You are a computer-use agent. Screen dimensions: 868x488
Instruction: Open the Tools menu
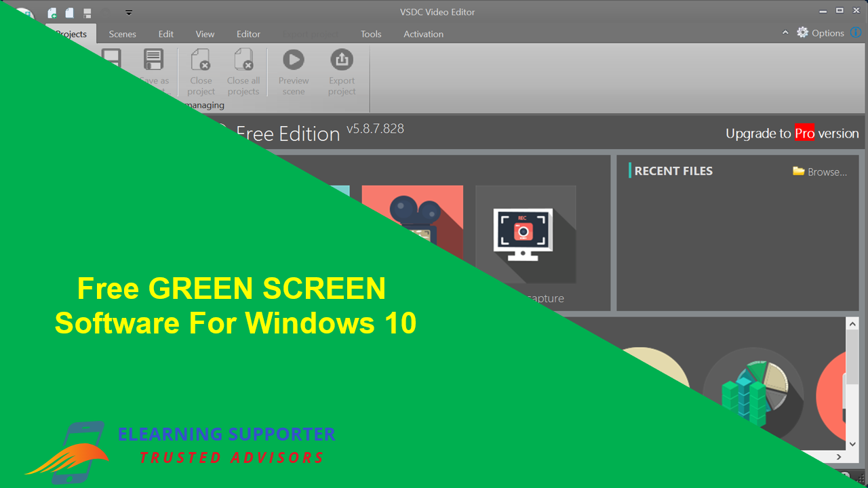(370, 34)
